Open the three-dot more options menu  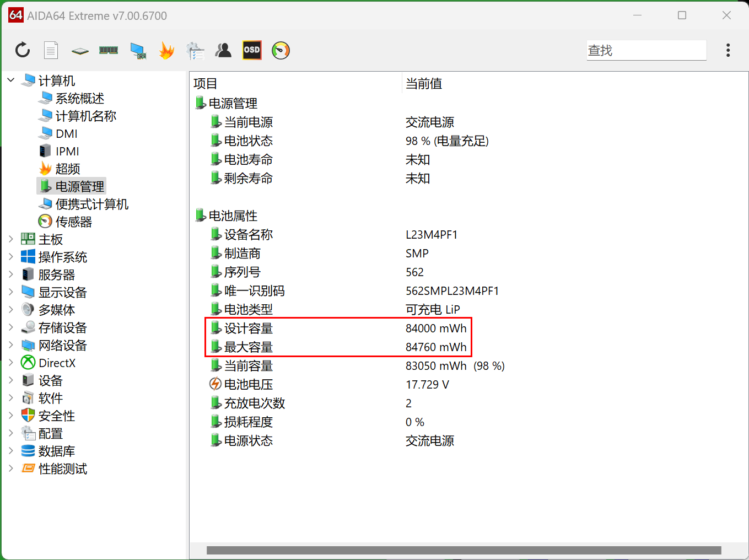point(728,50)
